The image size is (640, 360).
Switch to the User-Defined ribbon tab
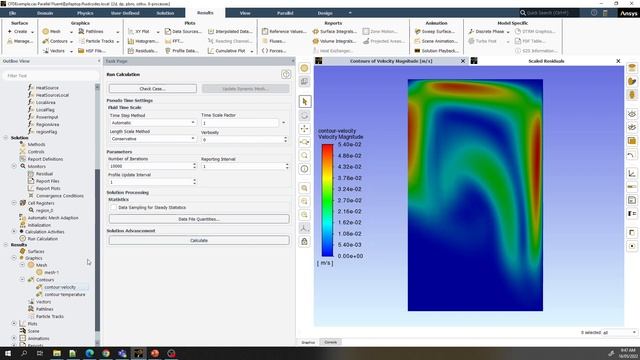coord(125,13)
